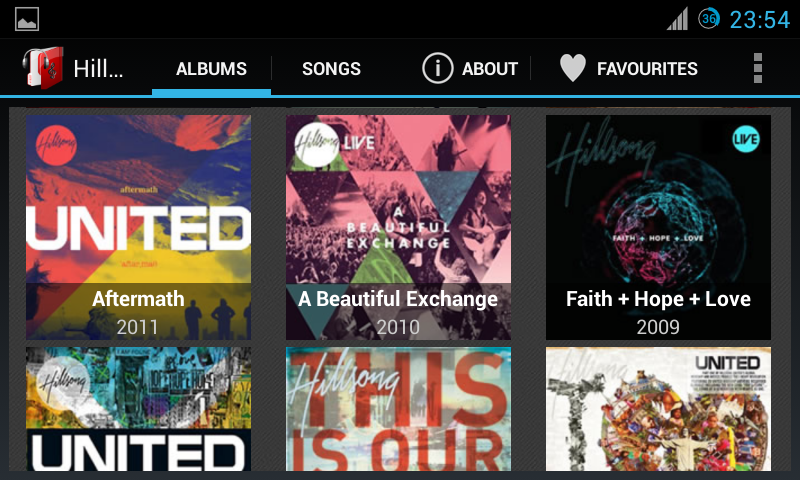Open the Favourites label
The image size is (800, 480).
coord(647,68)
